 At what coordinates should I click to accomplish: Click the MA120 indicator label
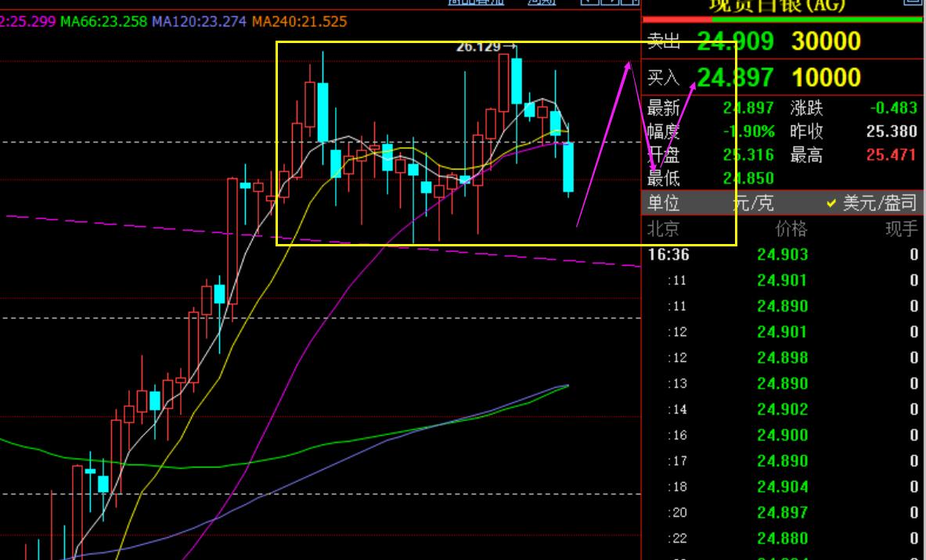coord(199,23)
